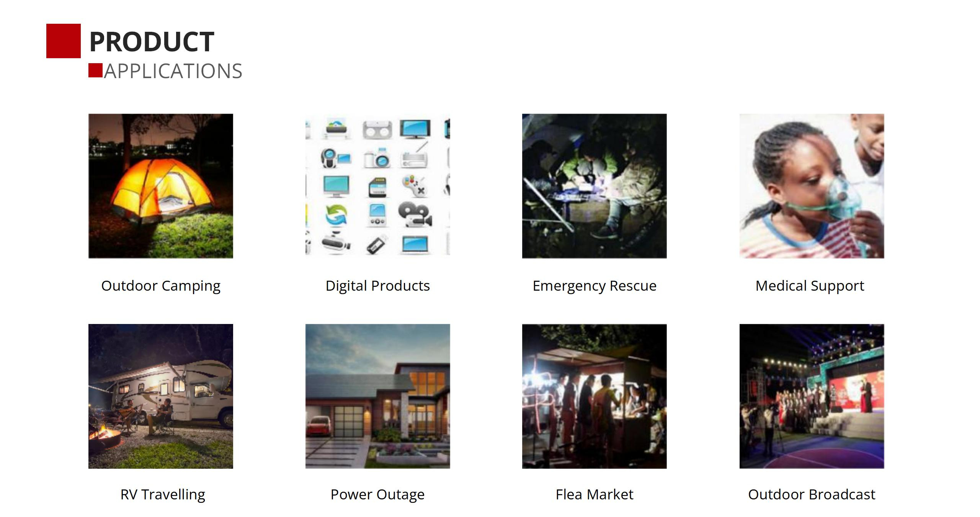980x517 pixels.
Task: Select the Power Outage house image
Action: (378, 396)
